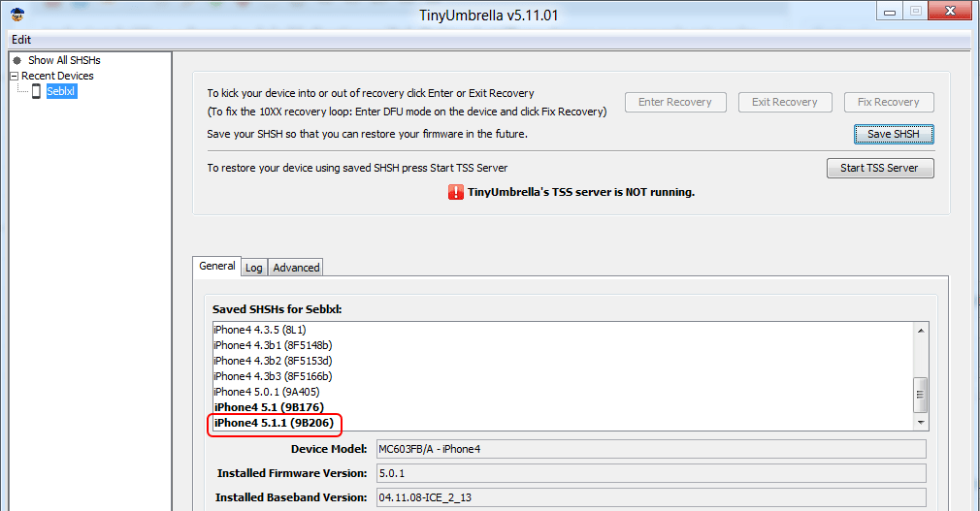
Task: Click the Enter Recovery button
Action: 675,102
